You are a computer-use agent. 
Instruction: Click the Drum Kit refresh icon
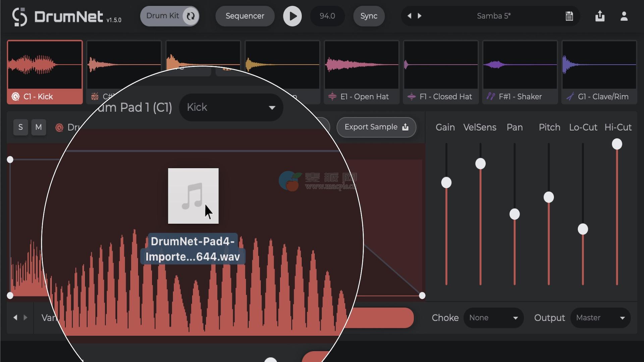[x=191, y=16]
